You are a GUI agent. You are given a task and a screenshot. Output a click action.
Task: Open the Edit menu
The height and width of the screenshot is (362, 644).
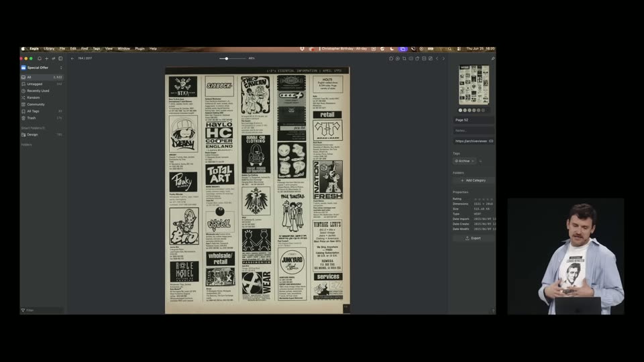pos(73,48)
